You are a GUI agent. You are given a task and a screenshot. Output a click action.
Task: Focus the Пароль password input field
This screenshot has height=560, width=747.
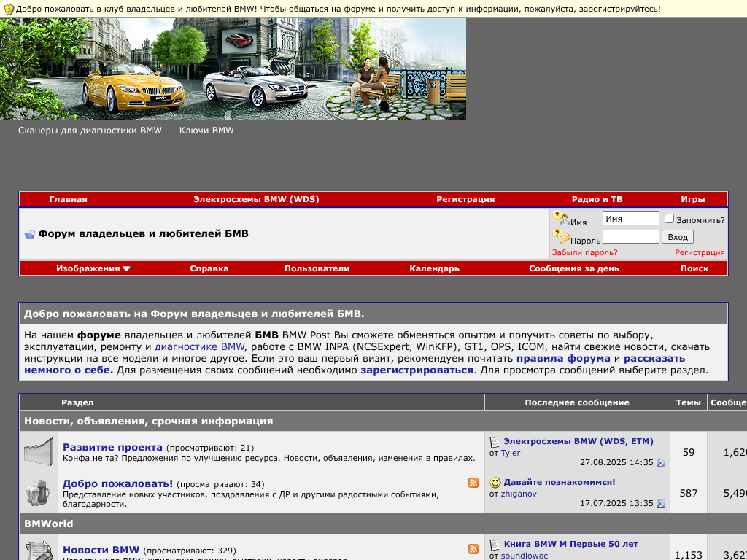[630, 237]
